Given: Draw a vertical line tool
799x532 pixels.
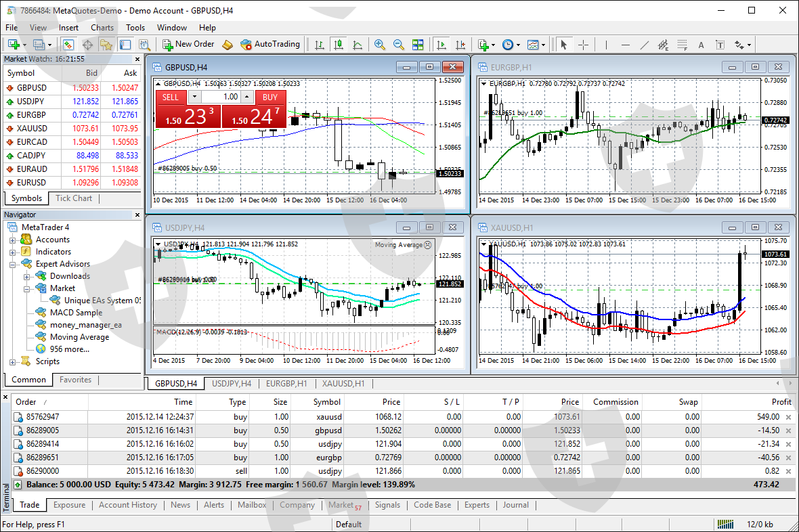Looking at the screenshot, I should coord(606,45).
